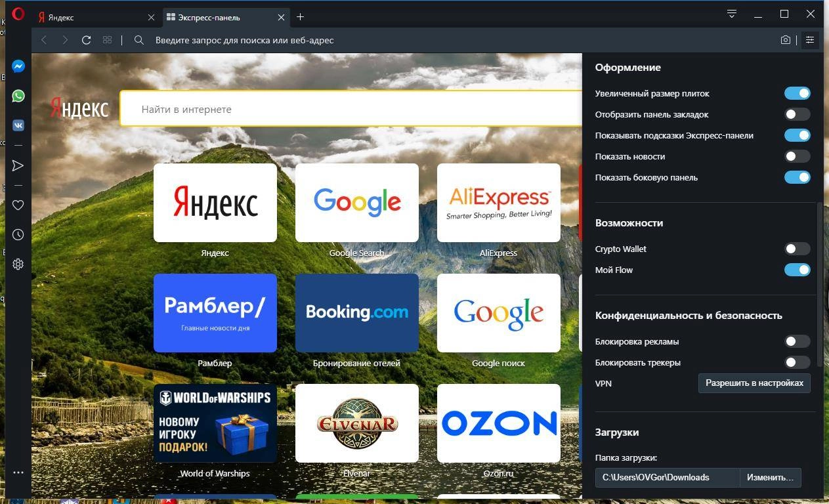The width and height of the screenshot is (829, 504).
Task: Open bookmarks heart icon in sidebar
Action: (18, 205)
